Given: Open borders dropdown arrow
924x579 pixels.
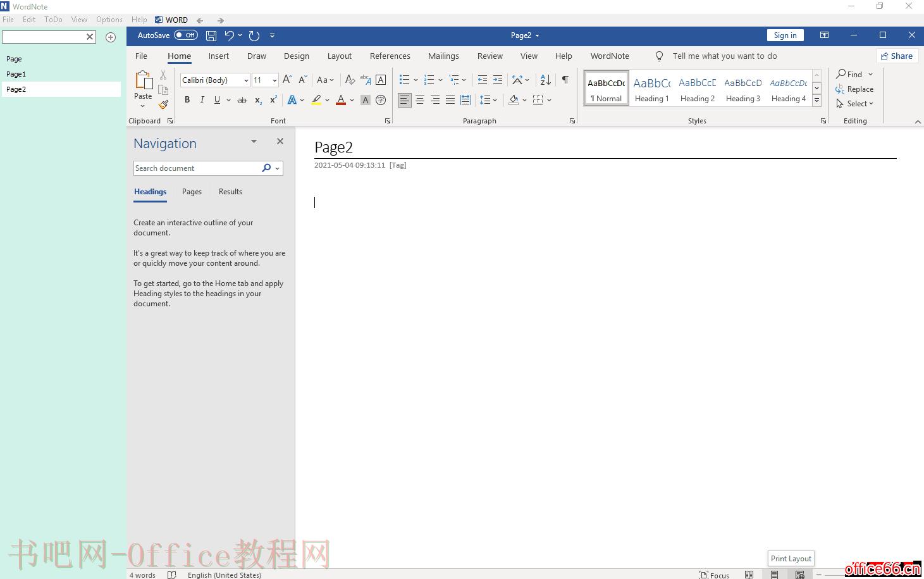Looking at the screenshot, I should 549,100.
